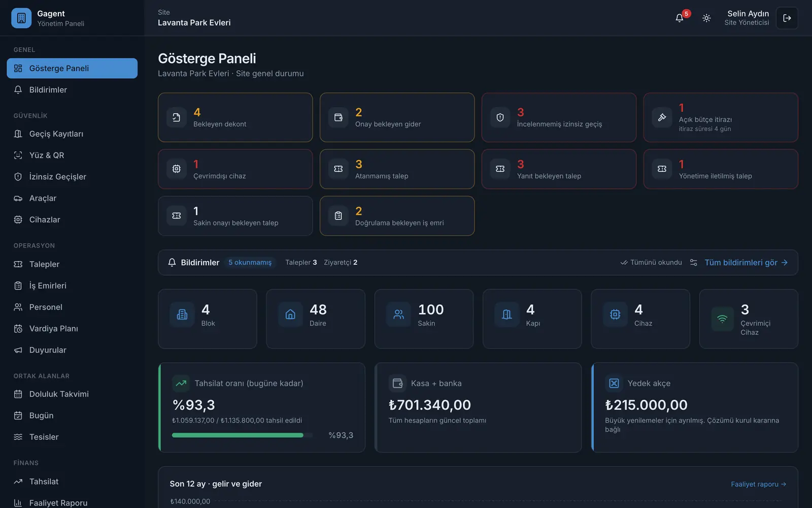Open Duyurular sidebar item

(x=72, y=350)
